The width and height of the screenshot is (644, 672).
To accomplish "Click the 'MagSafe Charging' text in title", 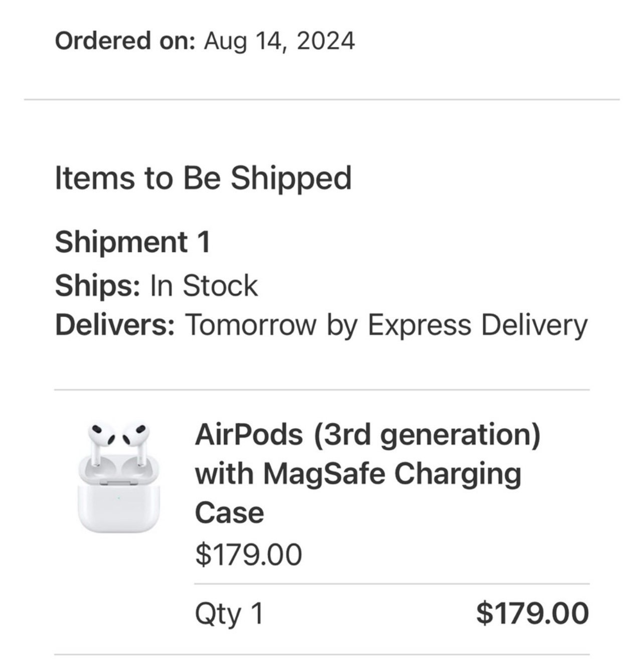I will pos(392,473).
